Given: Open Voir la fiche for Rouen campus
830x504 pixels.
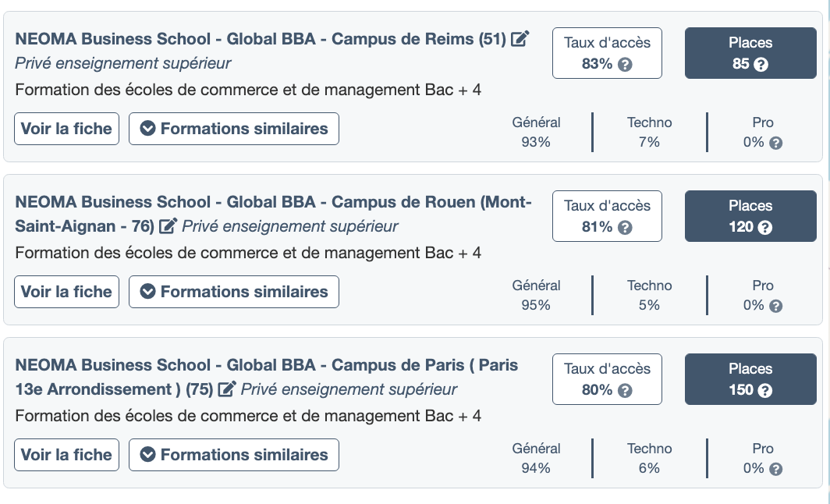Looking at the screenshot, I should coord(66,292).
